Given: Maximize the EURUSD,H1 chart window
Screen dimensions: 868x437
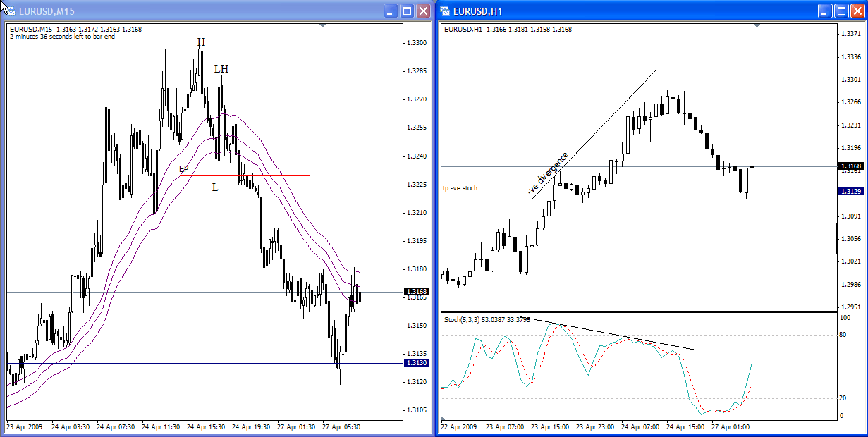Looking at the screenshot, I should [x=841, y=11].
